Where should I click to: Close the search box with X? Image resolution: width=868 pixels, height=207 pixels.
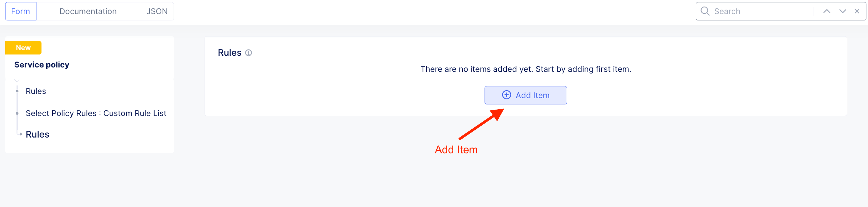click(857, 11)
